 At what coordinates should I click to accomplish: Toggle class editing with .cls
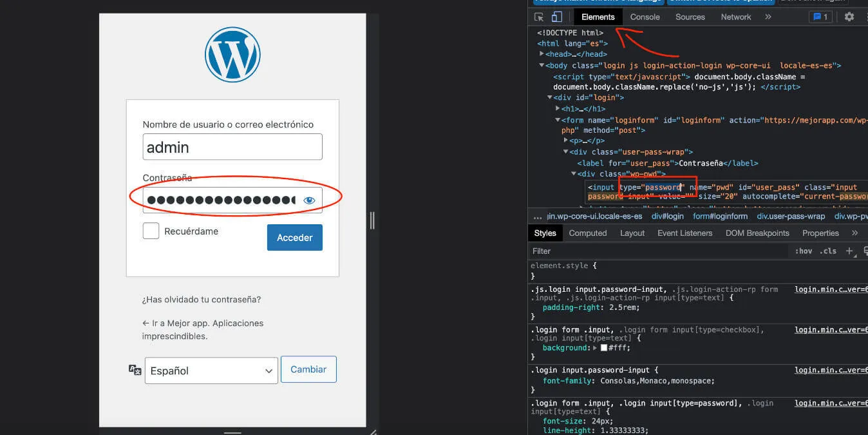tap(827, 251)
